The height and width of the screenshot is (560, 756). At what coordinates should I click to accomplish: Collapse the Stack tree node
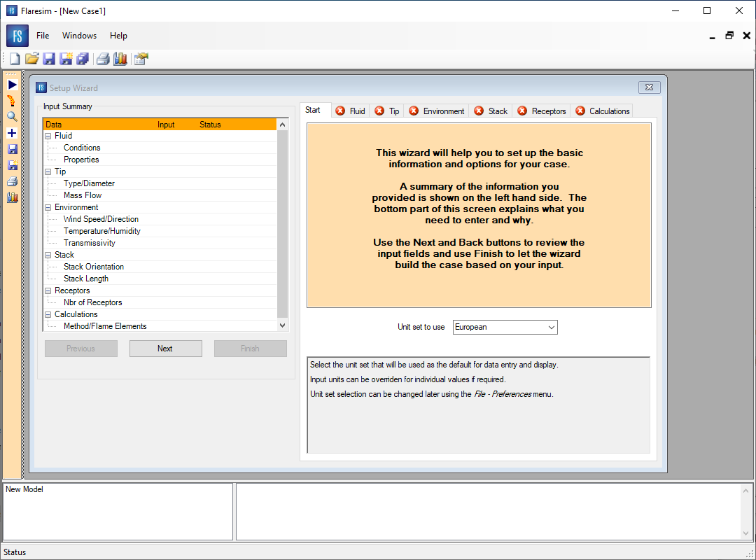click(x=48, y=255)
